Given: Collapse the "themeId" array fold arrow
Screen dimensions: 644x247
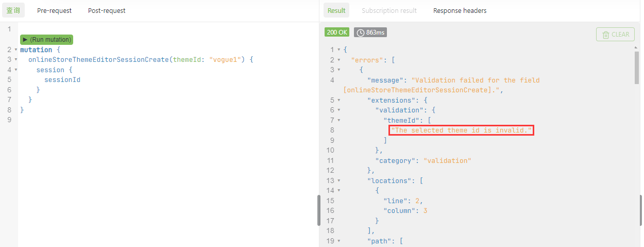Looking at the screenshot, I should tap(338, 120).
